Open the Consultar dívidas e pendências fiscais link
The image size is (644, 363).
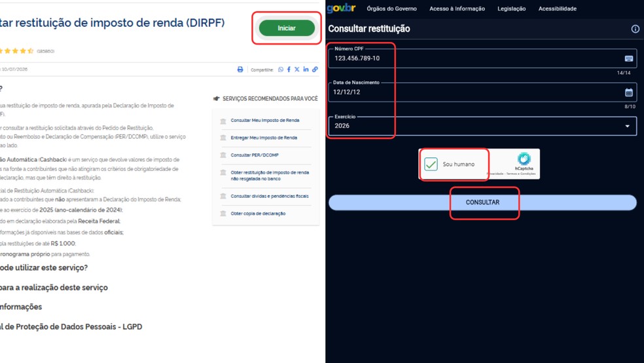(270, 196)
